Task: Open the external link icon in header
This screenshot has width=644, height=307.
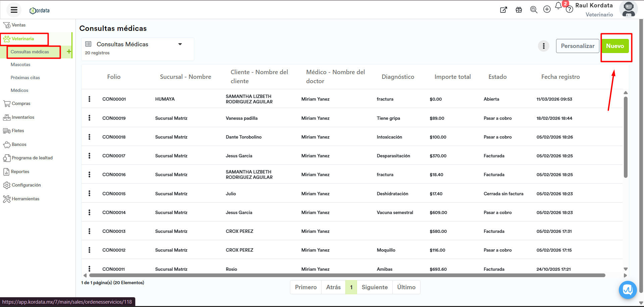Action: point(503,10)
